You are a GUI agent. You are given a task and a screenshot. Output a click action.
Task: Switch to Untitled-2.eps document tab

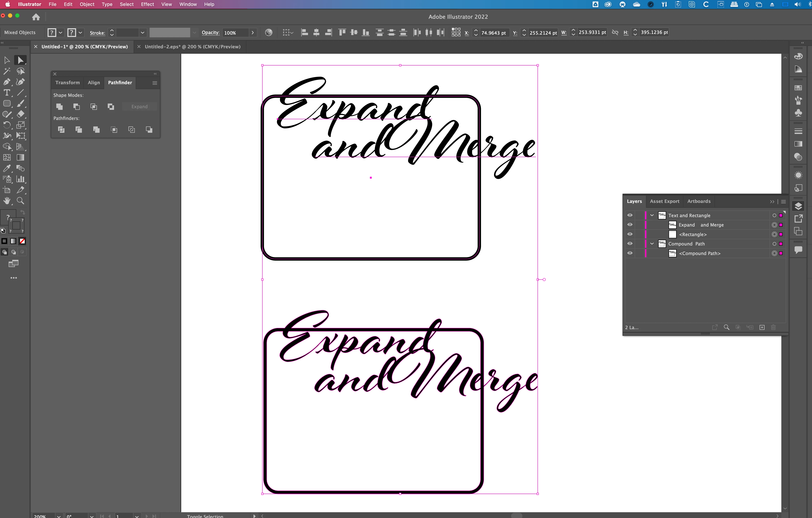[x=192, y=47]
